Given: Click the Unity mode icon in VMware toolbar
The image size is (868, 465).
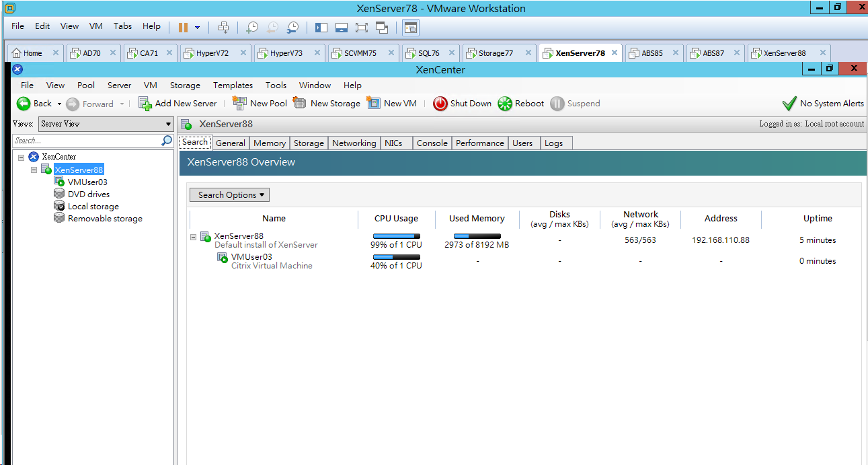Looking at the screenshot, I should [382, 28].
